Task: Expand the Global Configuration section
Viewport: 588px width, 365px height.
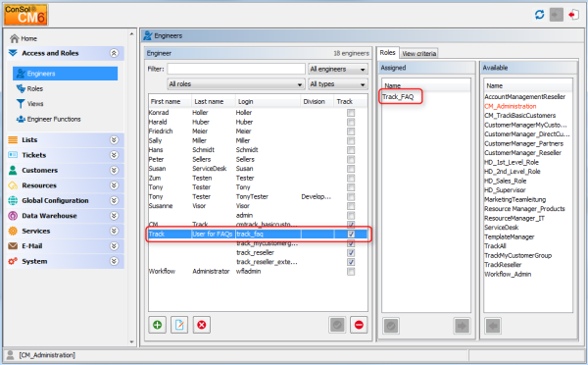Action: [114, 200]
